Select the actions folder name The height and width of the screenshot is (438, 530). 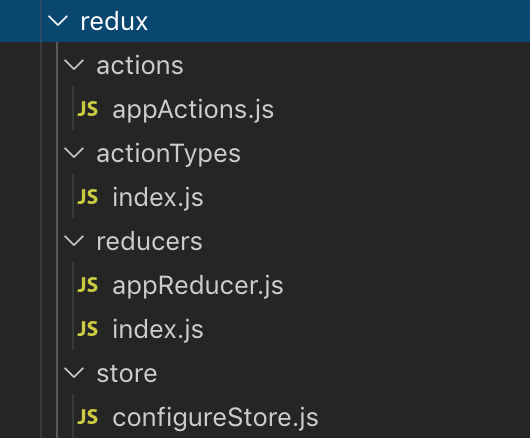[140, 65]
